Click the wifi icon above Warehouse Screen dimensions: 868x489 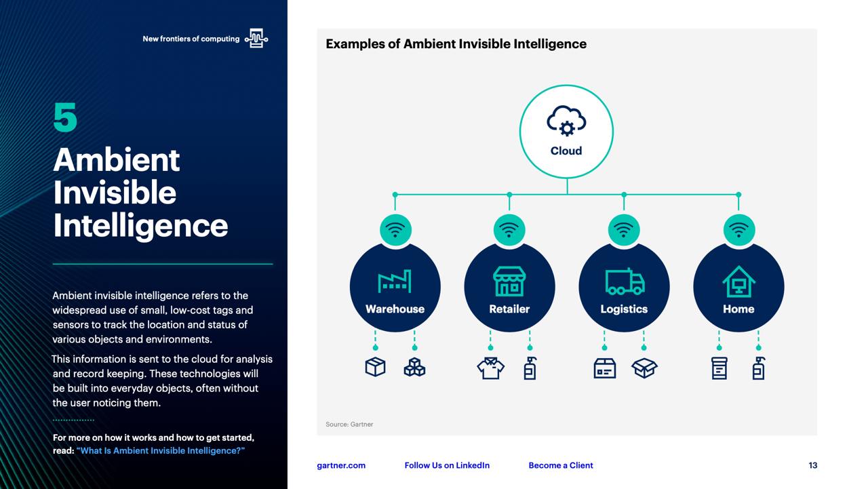395,229
